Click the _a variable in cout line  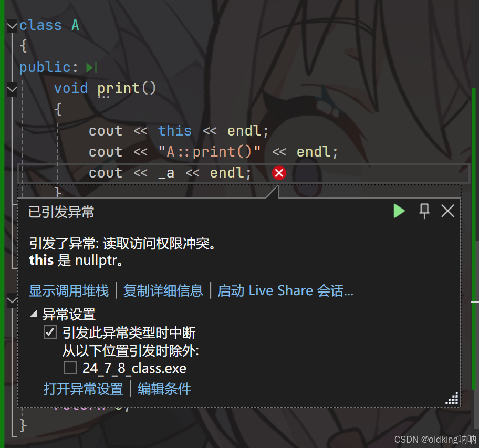click(x=166, y=173)
